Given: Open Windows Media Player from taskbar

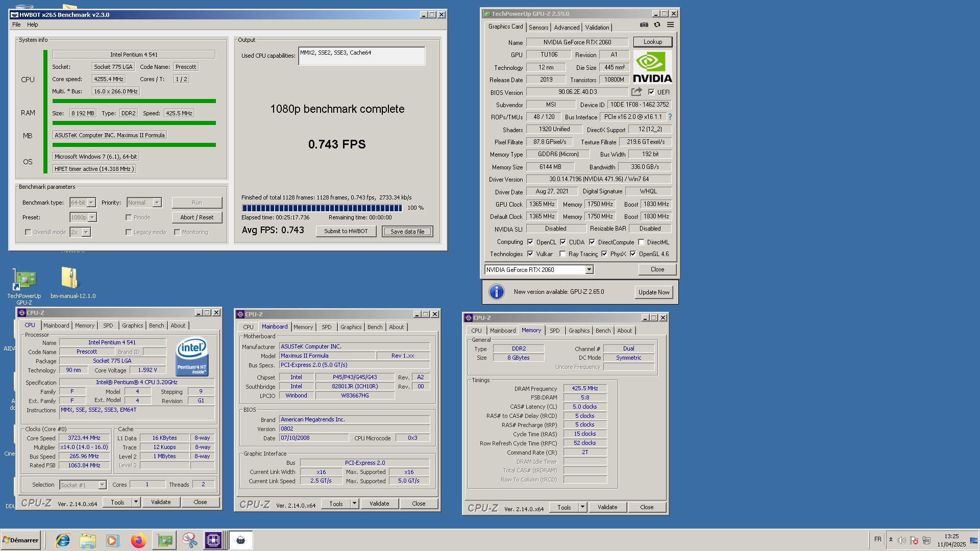Looking at the screenshot, I should tap(113, 540).
